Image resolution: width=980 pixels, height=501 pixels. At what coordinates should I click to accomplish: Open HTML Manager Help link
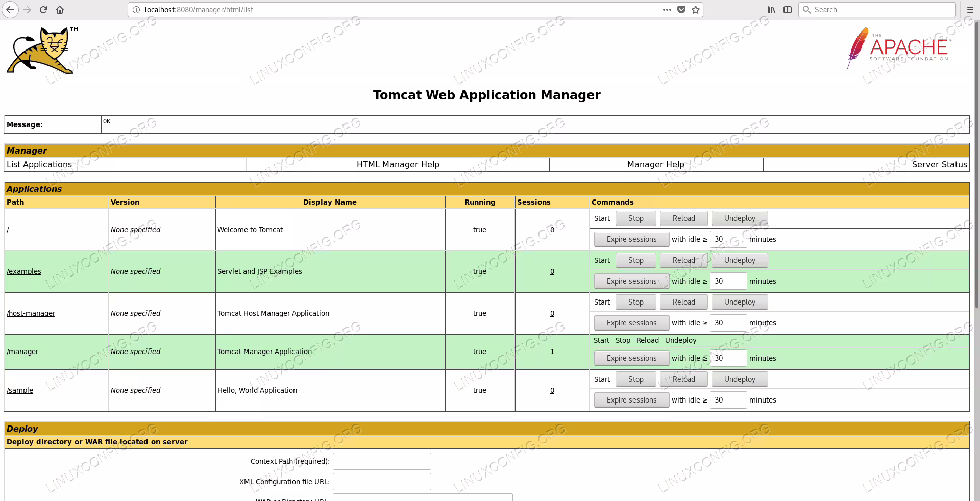point(398,164)
